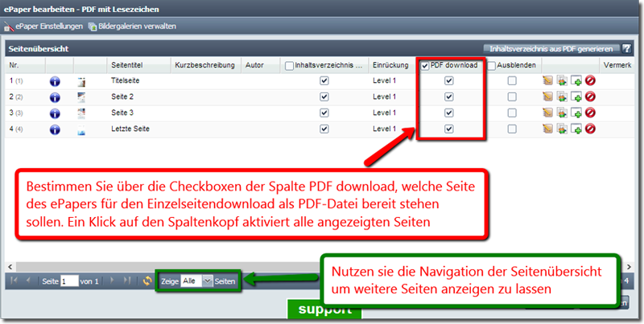Click Inhaltsverzeichnis aus PDF generieren button
644x324 pixels.
click(551, 49)
